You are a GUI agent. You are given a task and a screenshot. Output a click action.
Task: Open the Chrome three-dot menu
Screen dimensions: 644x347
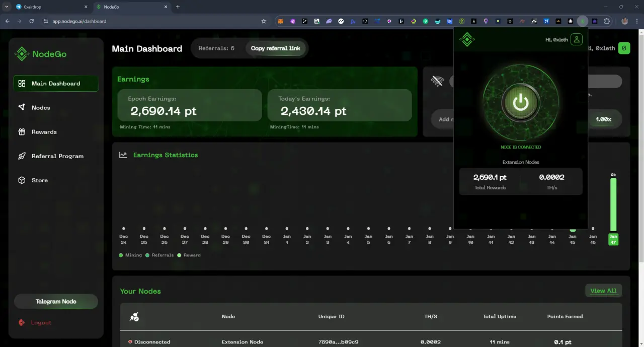pyautogui.click(x=636, y=21)
